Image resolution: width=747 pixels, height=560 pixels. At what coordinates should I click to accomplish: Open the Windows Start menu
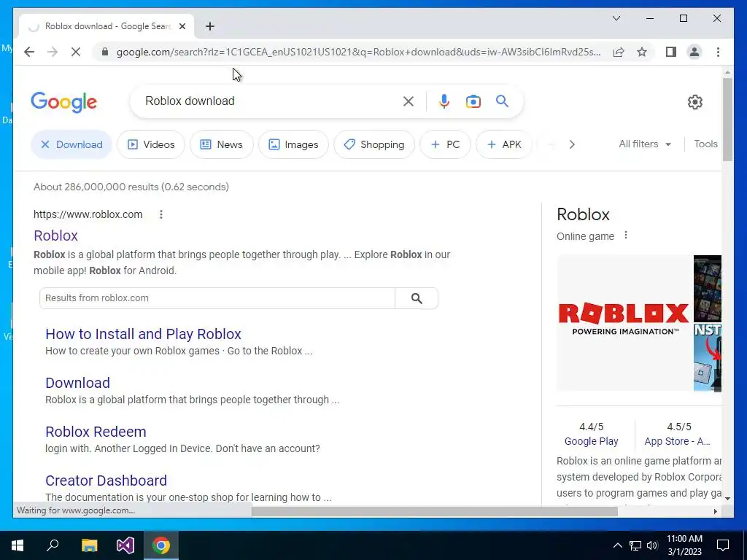tap(18, 545)
